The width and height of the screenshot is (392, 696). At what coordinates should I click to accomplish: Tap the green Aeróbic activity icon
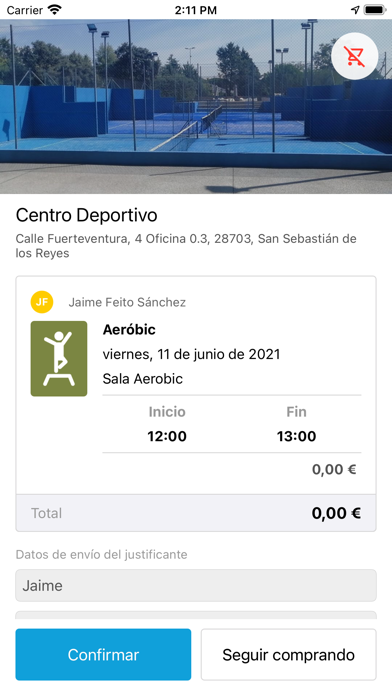[59, 359]
